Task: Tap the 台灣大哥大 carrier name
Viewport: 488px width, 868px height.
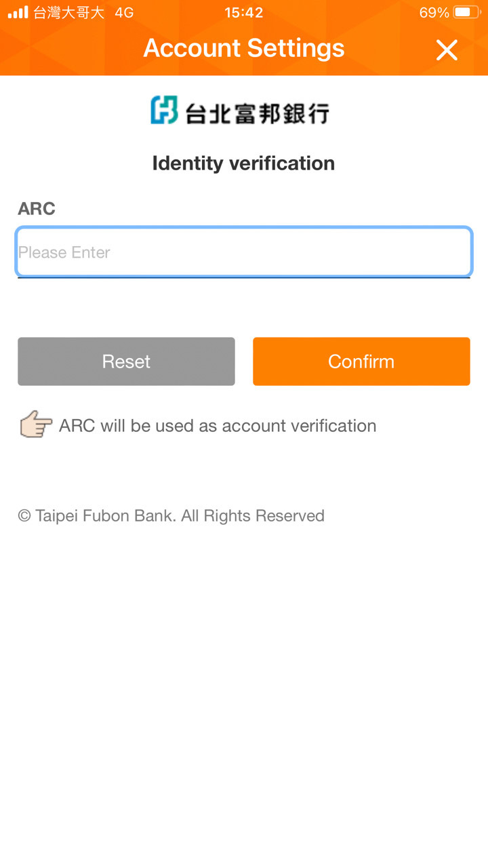Action: (69, 12)
